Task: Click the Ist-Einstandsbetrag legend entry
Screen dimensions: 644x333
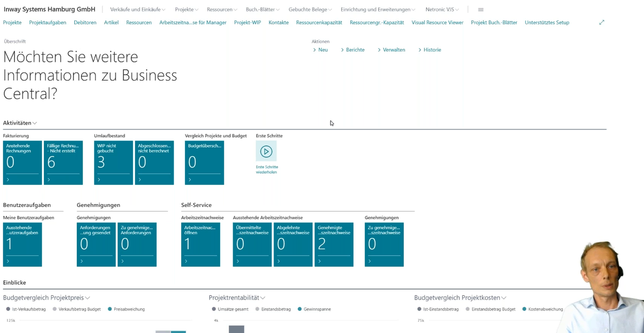Action: tap(438, 309)
